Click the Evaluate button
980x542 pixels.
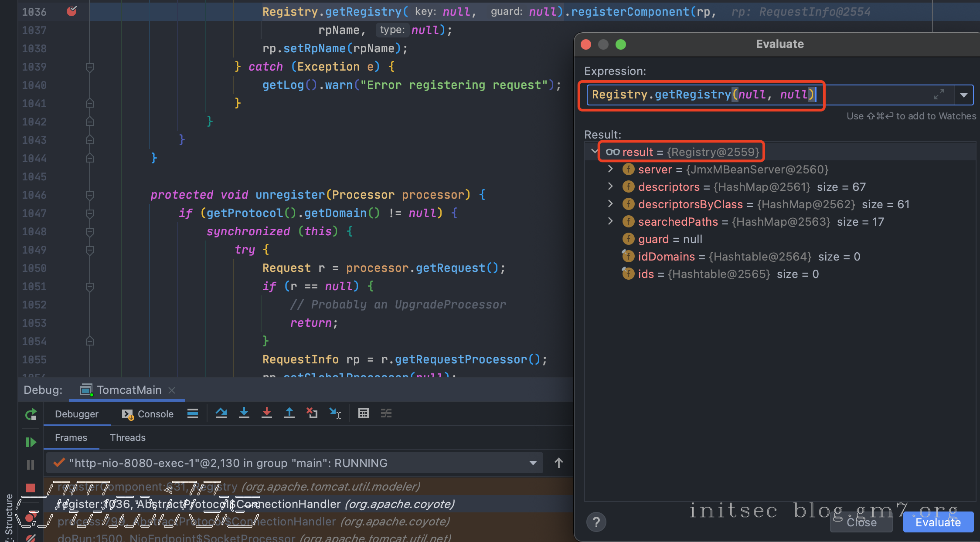[938, 522]
